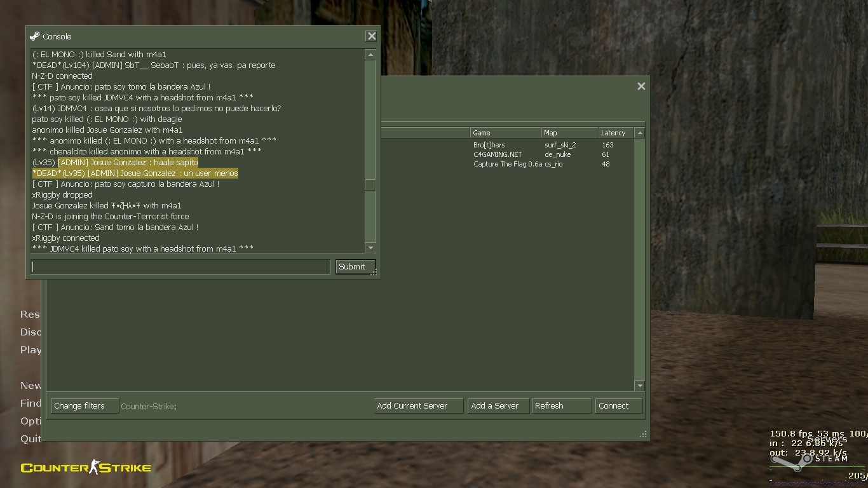
Task: Click the Console command input field
Action: pyautogui.click(x=180, y=267)
